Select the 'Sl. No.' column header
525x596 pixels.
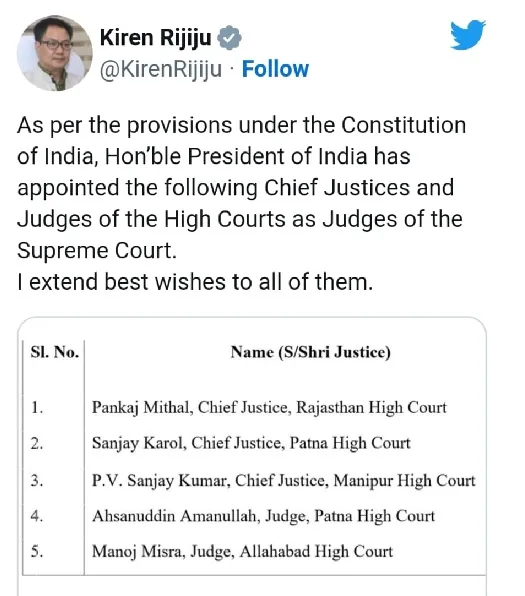(55, 352)
